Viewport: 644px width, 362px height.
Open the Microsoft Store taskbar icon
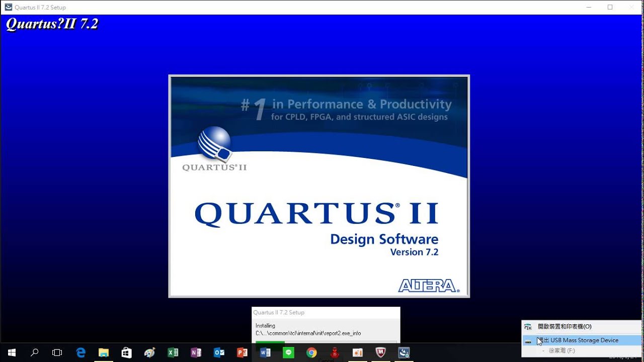pyautogui.click(x=127, y=353)
